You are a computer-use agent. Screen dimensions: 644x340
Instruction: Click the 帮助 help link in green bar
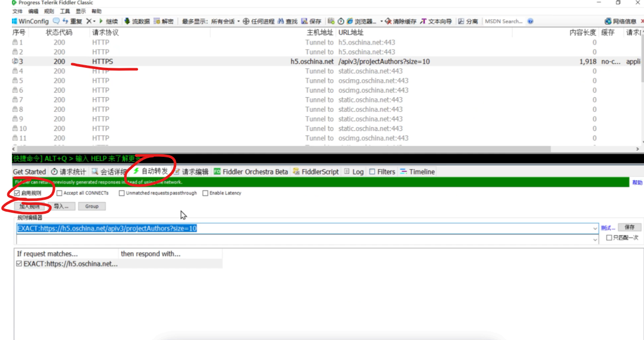pos(637,183)
